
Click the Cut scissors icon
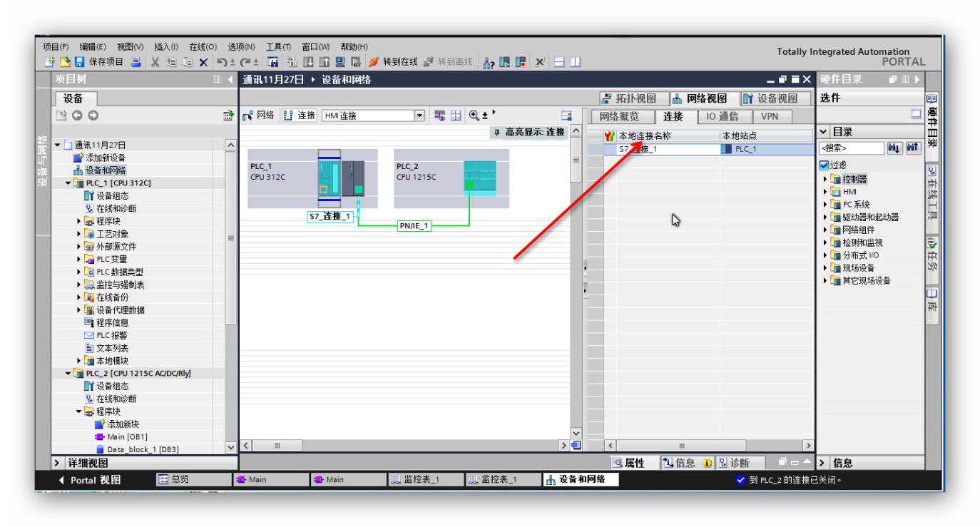[x=155, y=62]
